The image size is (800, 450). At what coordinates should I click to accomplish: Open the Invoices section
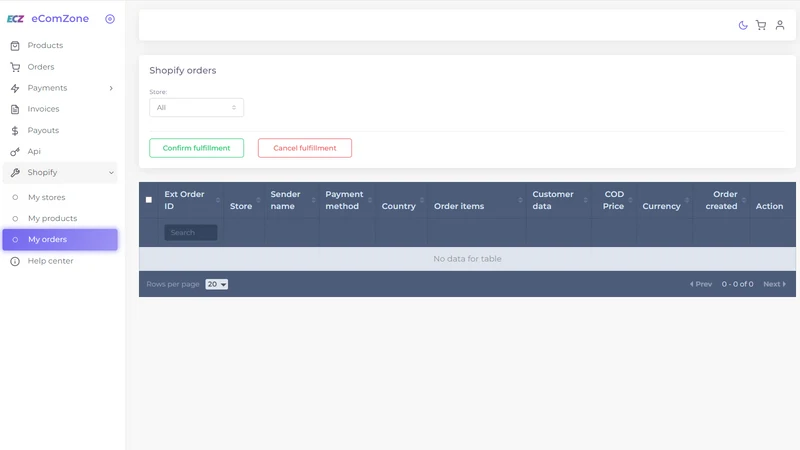(43, 109)
